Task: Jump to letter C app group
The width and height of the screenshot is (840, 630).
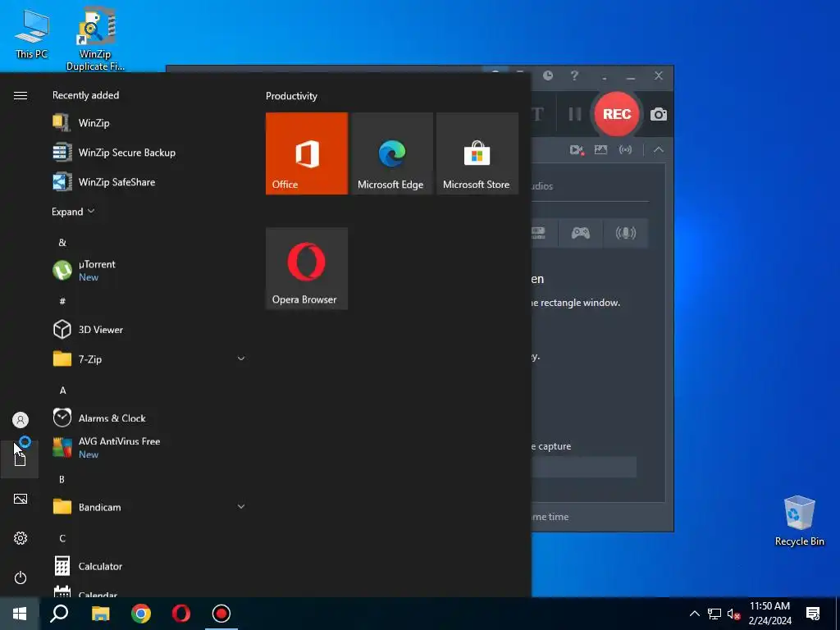Action: pyautogui.click(x=62, y=538)
